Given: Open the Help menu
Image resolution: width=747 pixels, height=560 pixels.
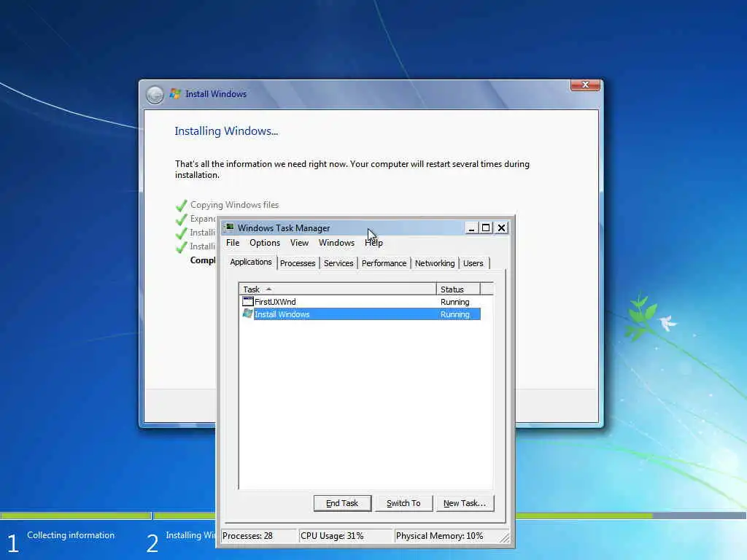Looking at the screenshot, I should [x=373, y=243].
